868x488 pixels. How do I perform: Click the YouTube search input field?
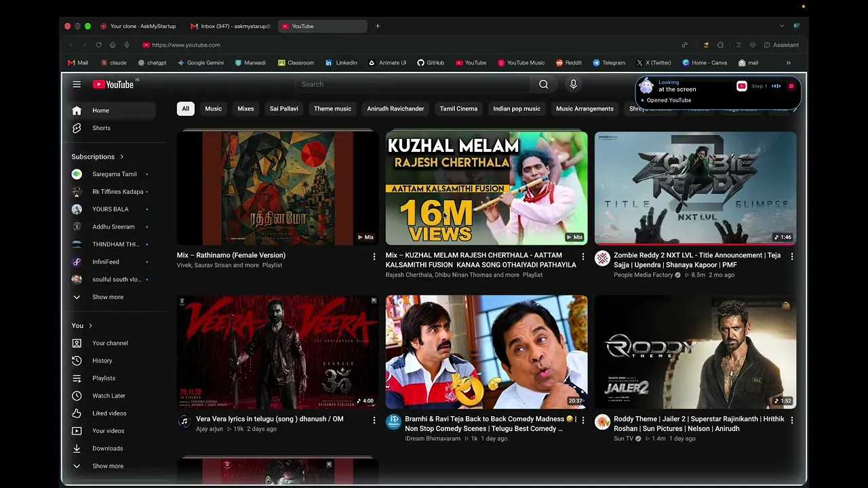tap(414, 84)
